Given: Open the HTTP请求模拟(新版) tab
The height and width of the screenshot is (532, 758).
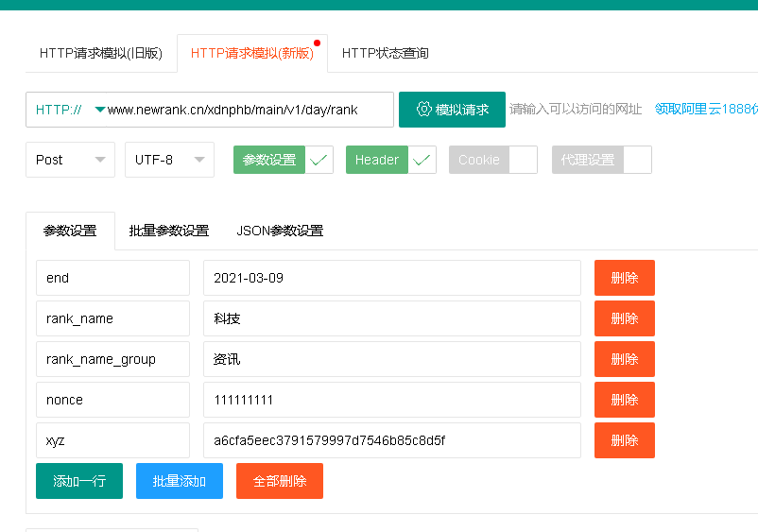Looking at the screenshot, I should (252, 53).
